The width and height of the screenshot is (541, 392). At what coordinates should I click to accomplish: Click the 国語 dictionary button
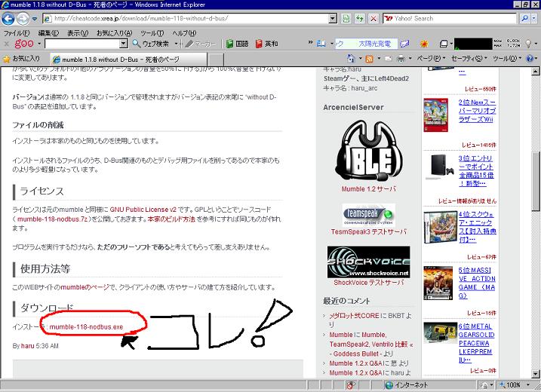coord(238,44)
